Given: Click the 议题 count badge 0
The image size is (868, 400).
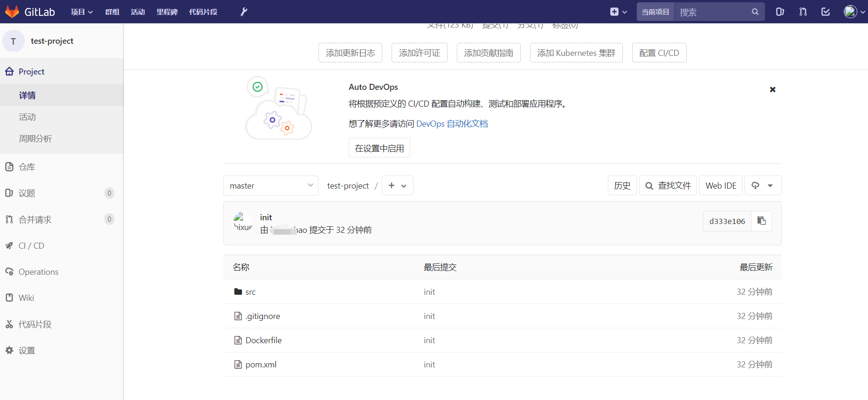Looking at the screenshot, I should click(x=109, y=193).
